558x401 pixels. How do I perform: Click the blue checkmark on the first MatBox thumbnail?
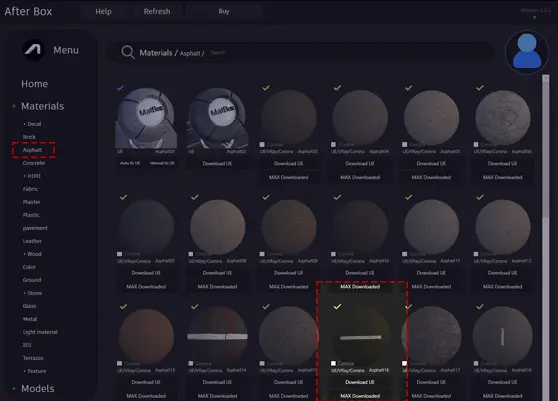point(120,88)
